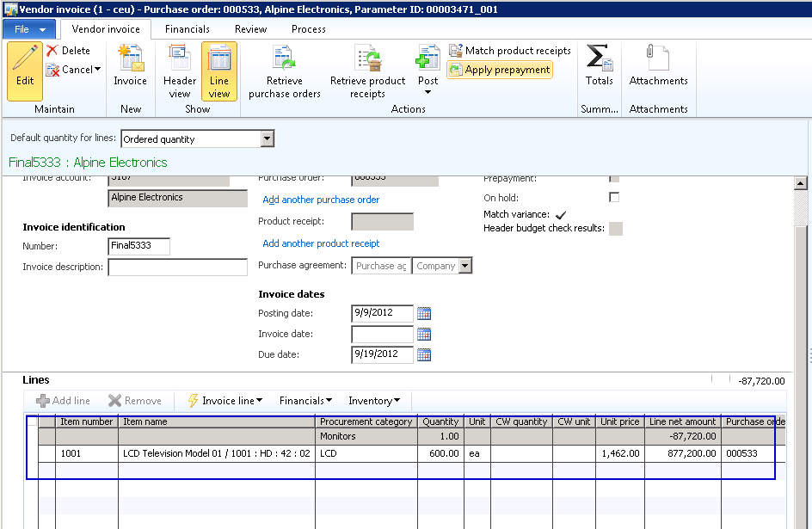Expand Default quantity for lines dropdown

(267, 138)
